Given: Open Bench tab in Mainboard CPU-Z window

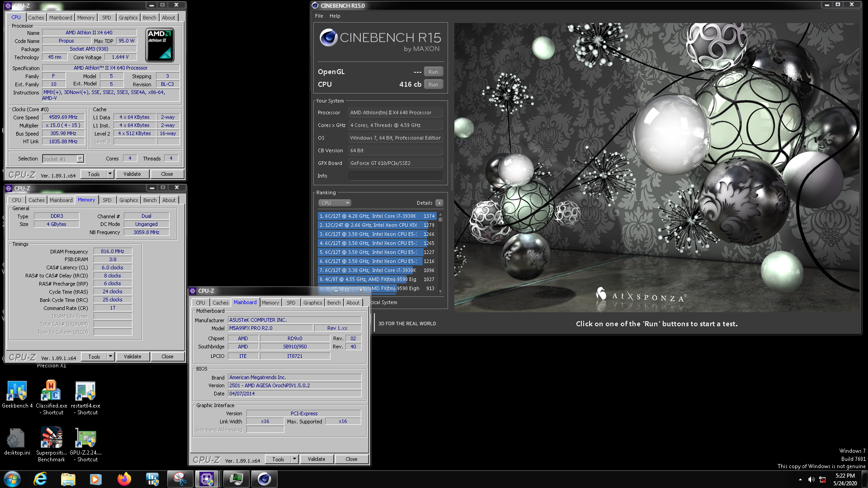Looking at the screenshot, I should [334, 303].
